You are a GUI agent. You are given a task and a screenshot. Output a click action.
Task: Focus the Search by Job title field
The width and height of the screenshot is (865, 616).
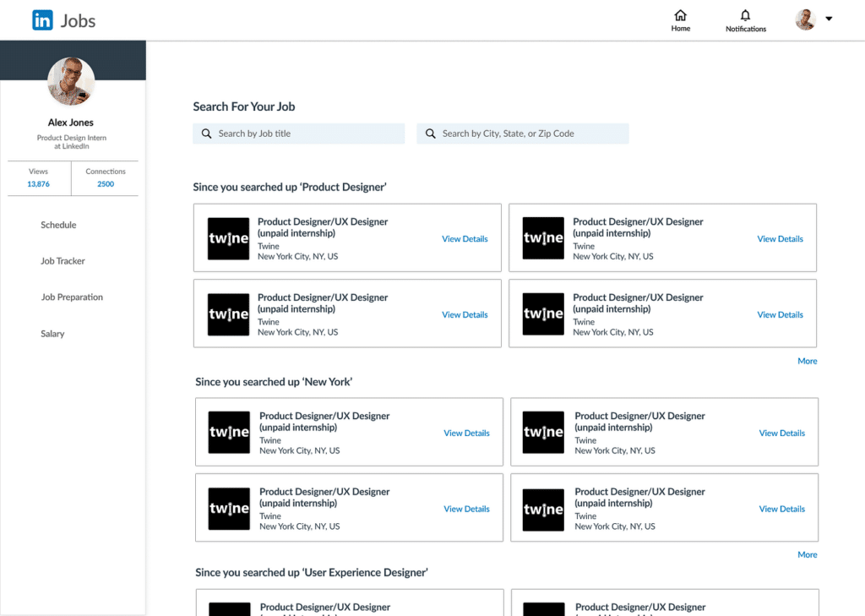298,134
